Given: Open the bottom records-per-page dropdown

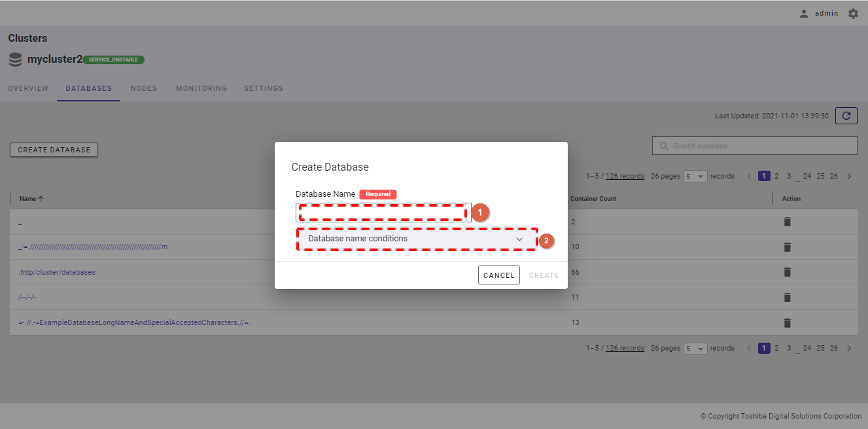Looking at the screenshot, I should click(695, 349).
